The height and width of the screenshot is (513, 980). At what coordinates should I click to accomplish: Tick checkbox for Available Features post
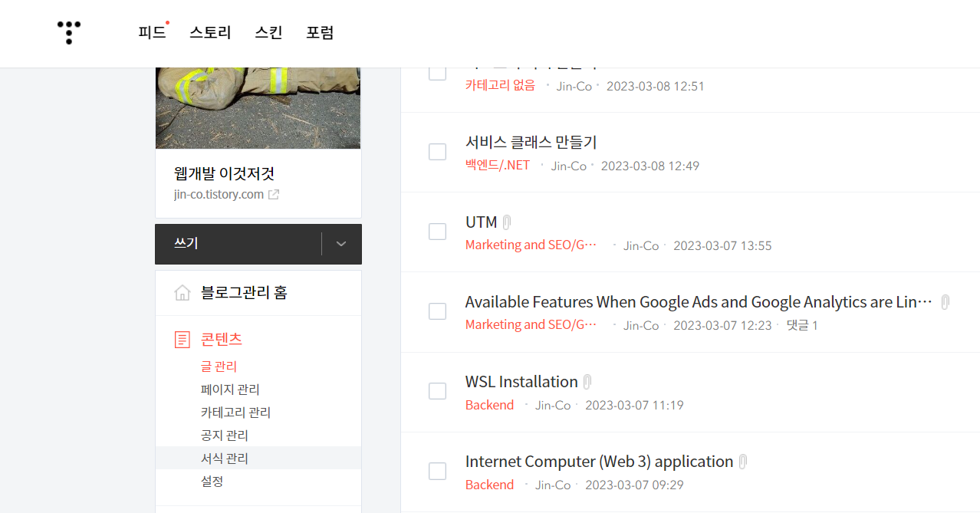pyautogui.click(x=437, y=311)
